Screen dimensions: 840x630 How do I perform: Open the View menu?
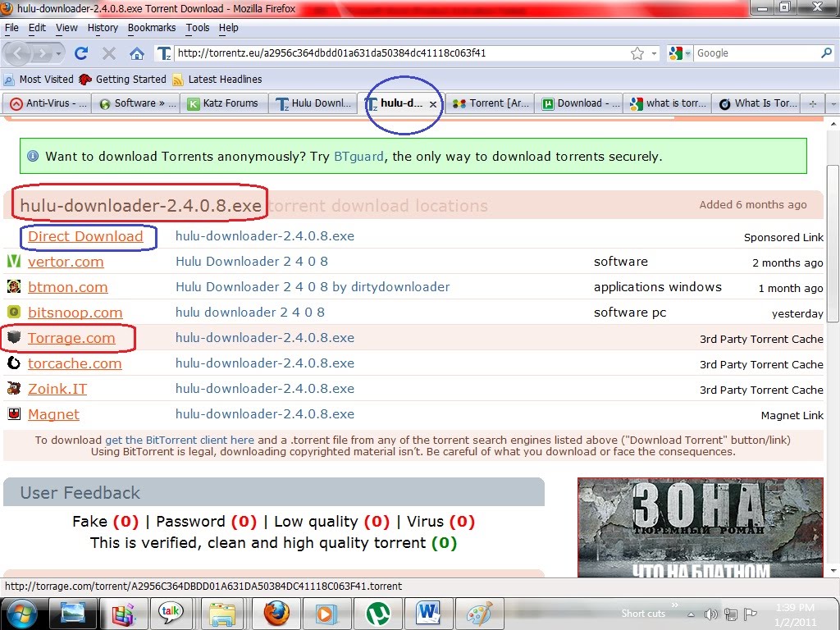(x=66, y=27)
